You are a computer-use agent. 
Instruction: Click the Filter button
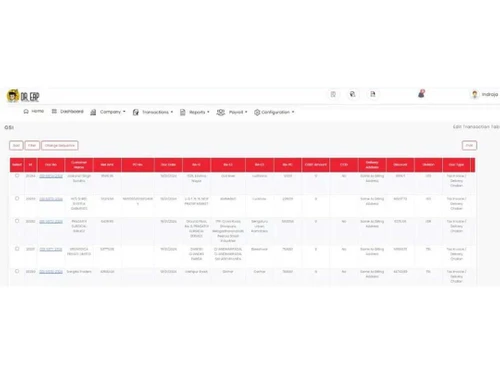click(32, 145)
